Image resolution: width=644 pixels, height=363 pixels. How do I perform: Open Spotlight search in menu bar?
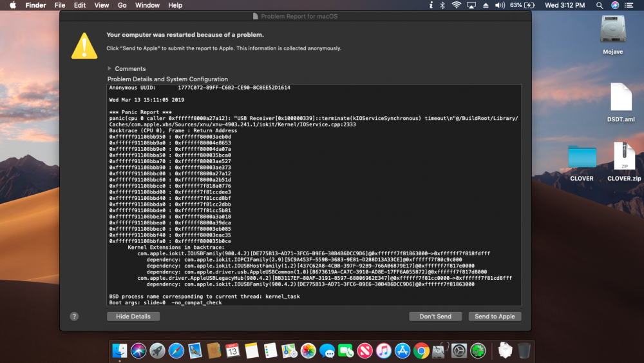[x=599, y=5]
